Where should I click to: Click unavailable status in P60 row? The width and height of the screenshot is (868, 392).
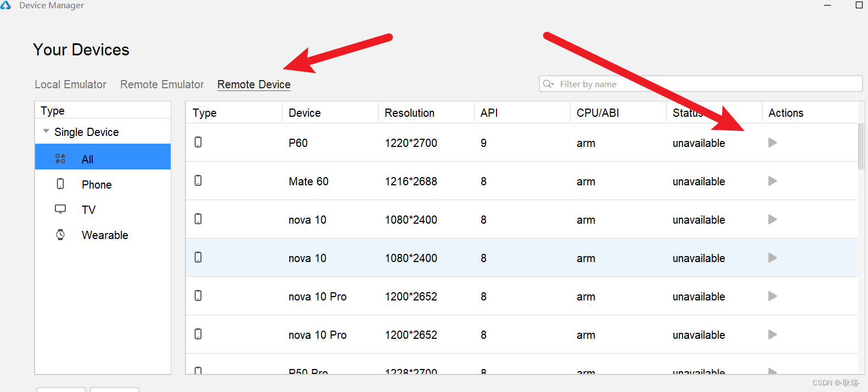coord(698,143)
